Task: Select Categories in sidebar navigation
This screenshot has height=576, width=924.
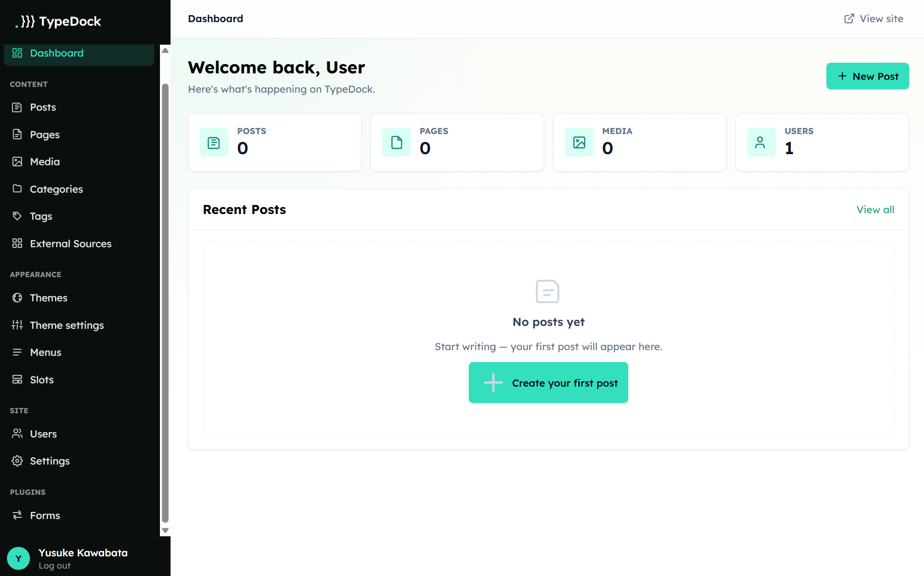Action: coord(79,189)
